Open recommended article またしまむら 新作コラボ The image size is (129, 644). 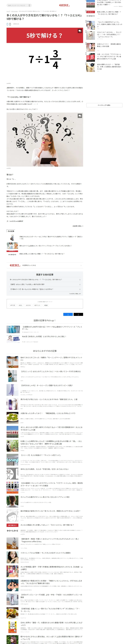coord(51,428)
